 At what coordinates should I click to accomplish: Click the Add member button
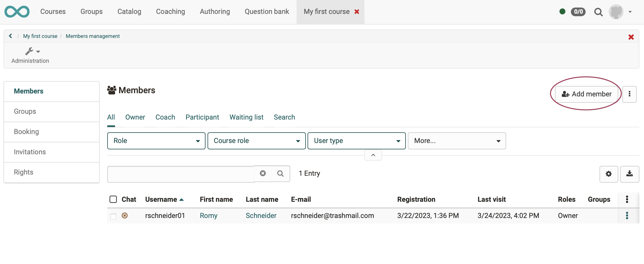[586, 94]
